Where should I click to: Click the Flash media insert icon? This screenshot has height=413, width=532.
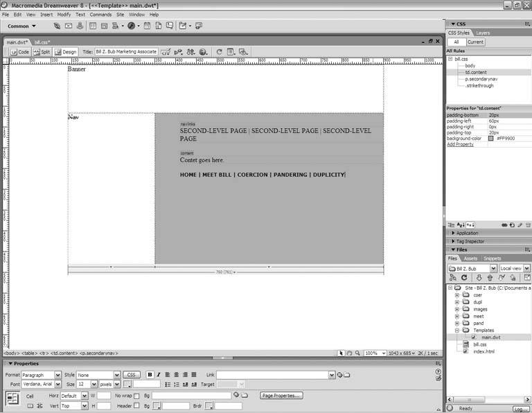pos(132,26)
